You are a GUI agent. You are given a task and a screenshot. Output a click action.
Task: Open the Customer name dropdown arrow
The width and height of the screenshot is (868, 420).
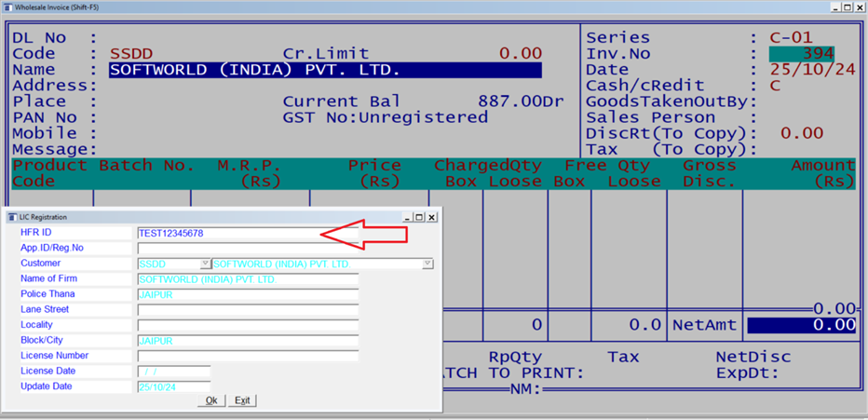point(427,264)
